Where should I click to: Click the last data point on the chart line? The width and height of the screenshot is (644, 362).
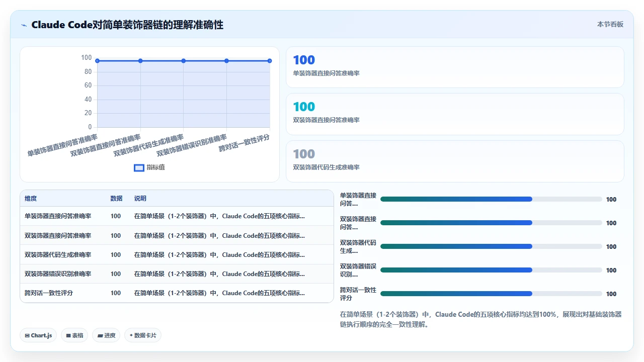[270, 61]
